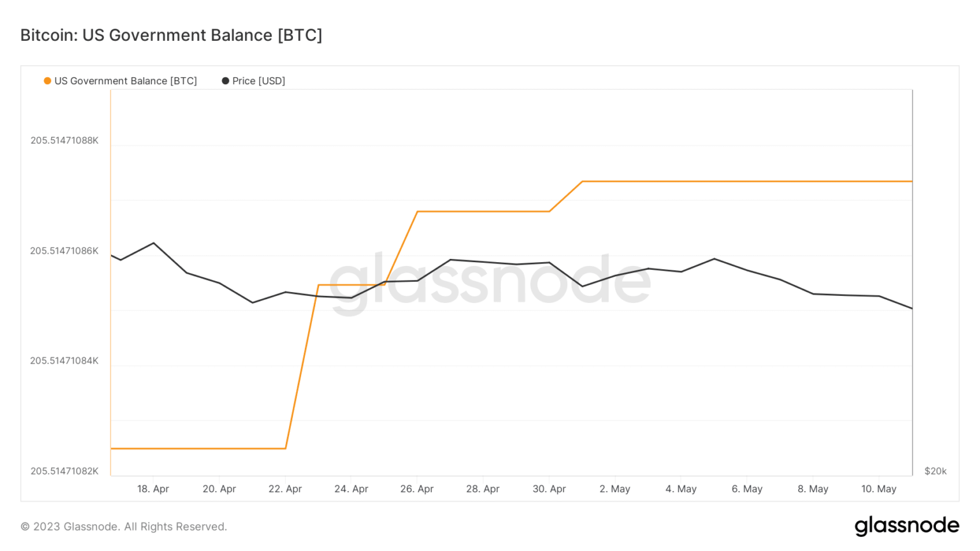Click the 10. May x-axis label
The width and height of the screenshot is (980, 551).
879,489
